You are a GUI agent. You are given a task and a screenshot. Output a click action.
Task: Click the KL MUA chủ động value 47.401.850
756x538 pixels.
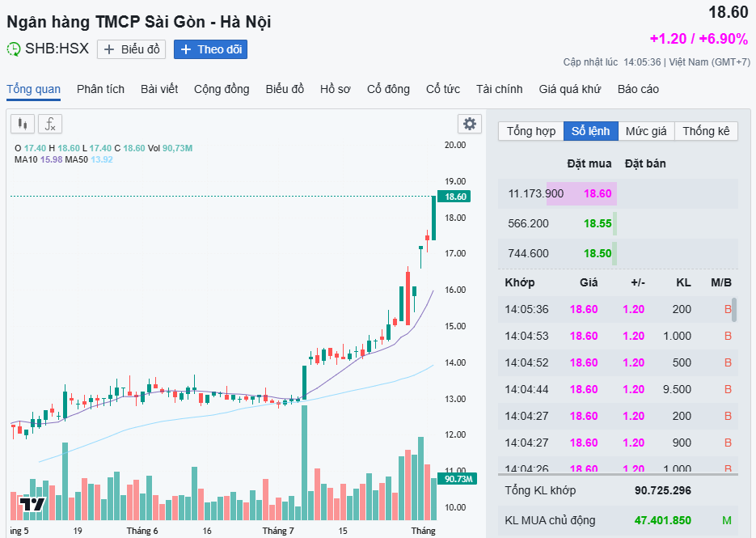pos(662,520)
